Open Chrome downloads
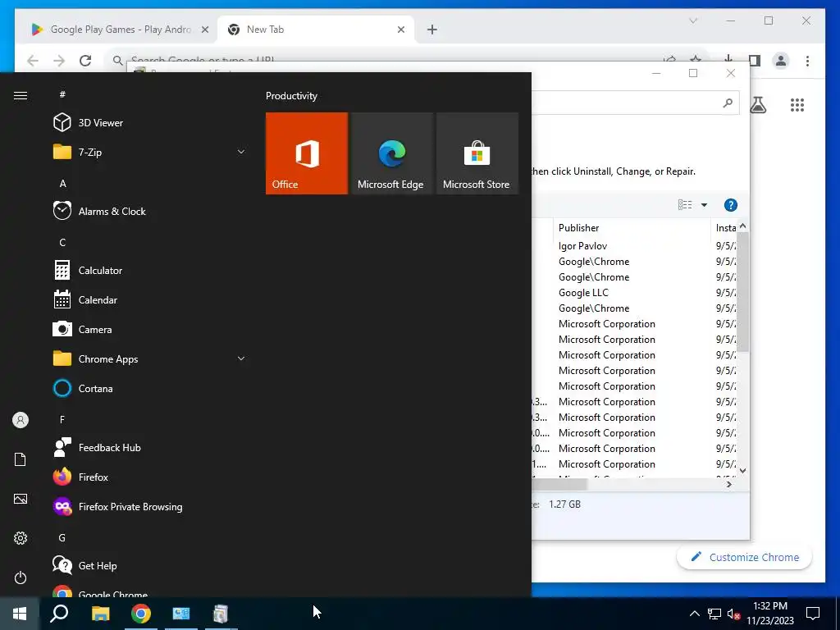Viewport: 840px width, 630px height. 728,59
